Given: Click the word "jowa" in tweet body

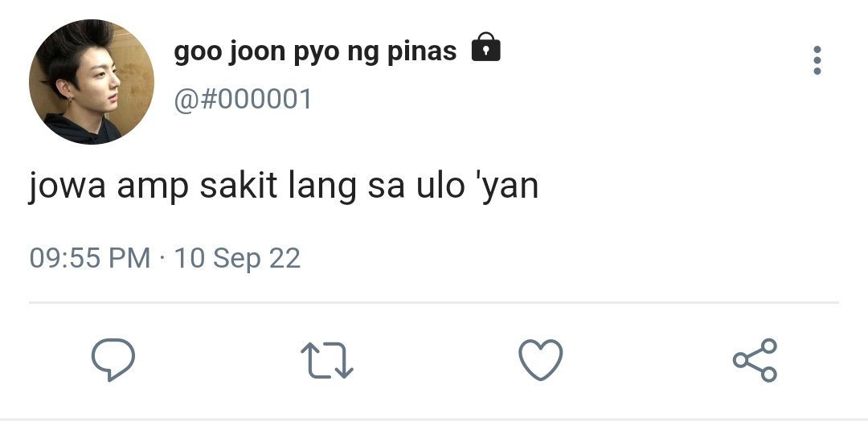Looking at the screenshot, I should pyautogui.click(x=67, y=187).
